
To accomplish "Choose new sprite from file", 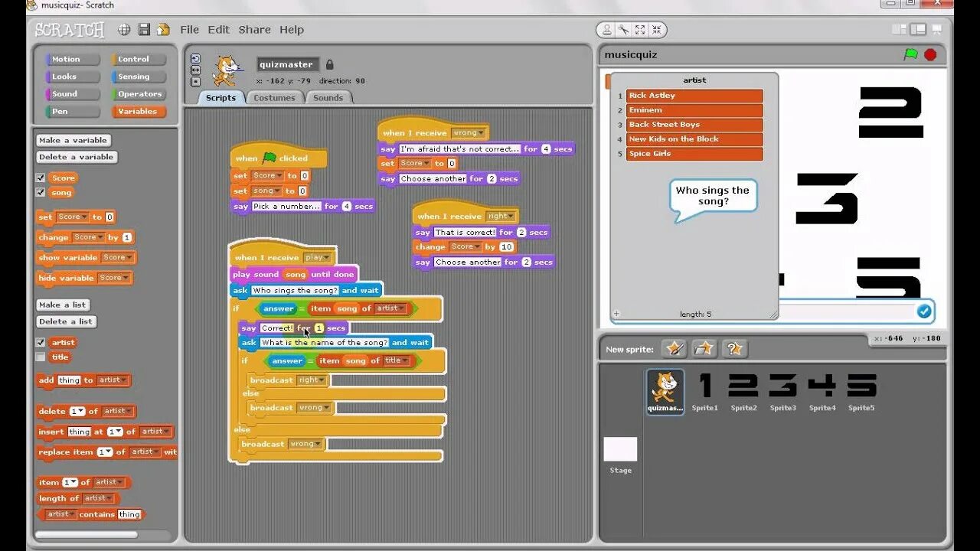I will coord(704,349).
